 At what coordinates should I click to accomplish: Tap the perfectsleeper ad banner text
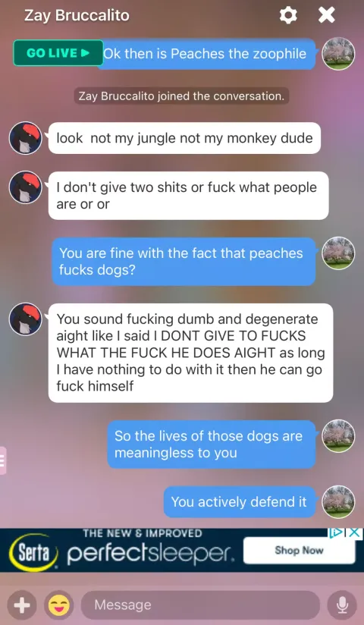click(x=150, y=553)
